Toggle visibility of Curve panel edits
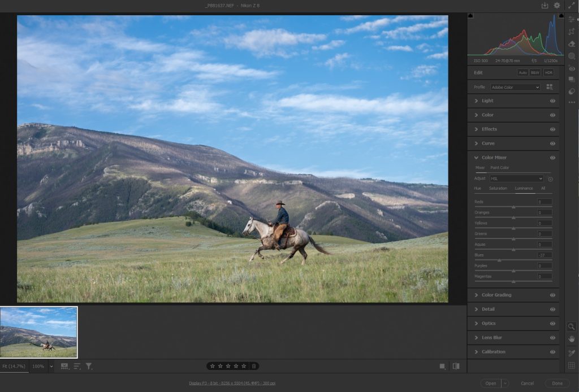 click(x=552, y=143)
